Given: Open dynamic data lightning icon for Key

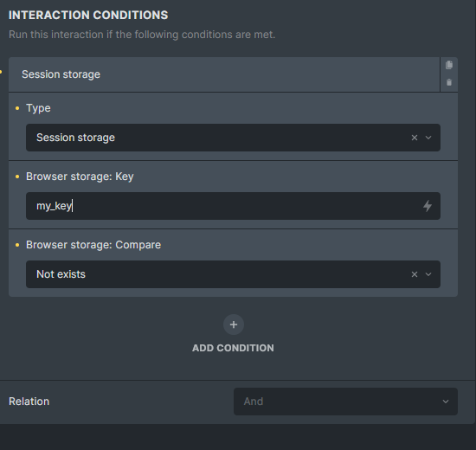Looking at the screenshot, I should pyautogui.click(x=428, y=206).
